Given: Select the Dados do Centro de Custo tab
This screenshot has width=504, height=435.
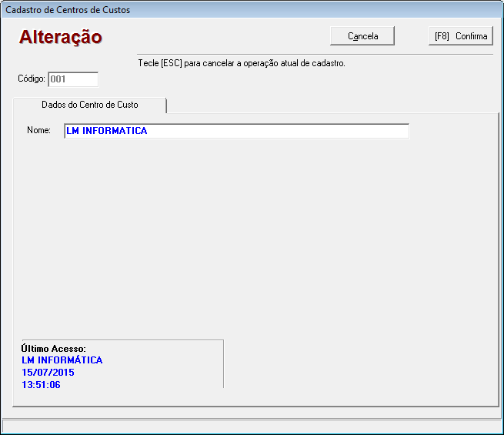Looking at the screenshot, I should [90, 105].
